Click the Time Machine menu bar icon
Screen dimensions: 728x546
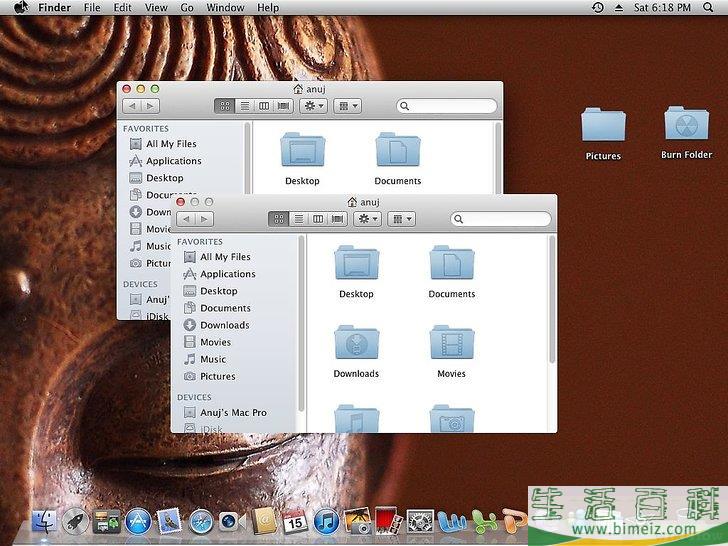point(598,7)
